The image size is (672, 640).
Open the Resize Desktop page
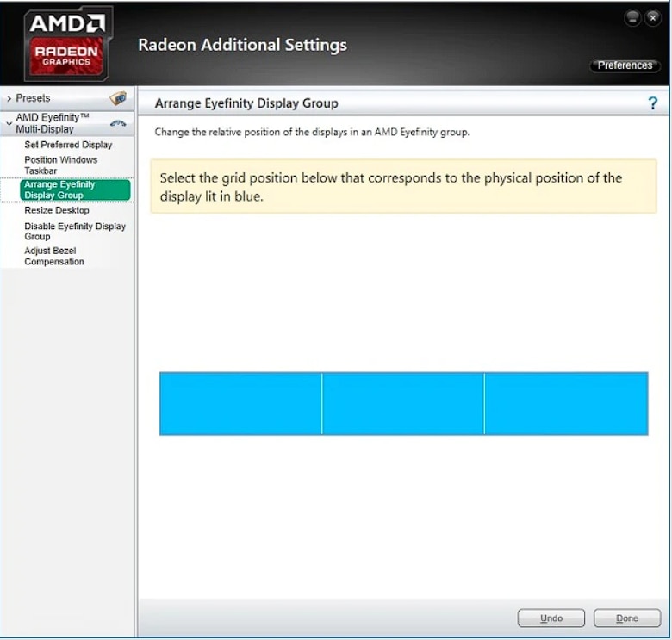[x=57, y=210]
